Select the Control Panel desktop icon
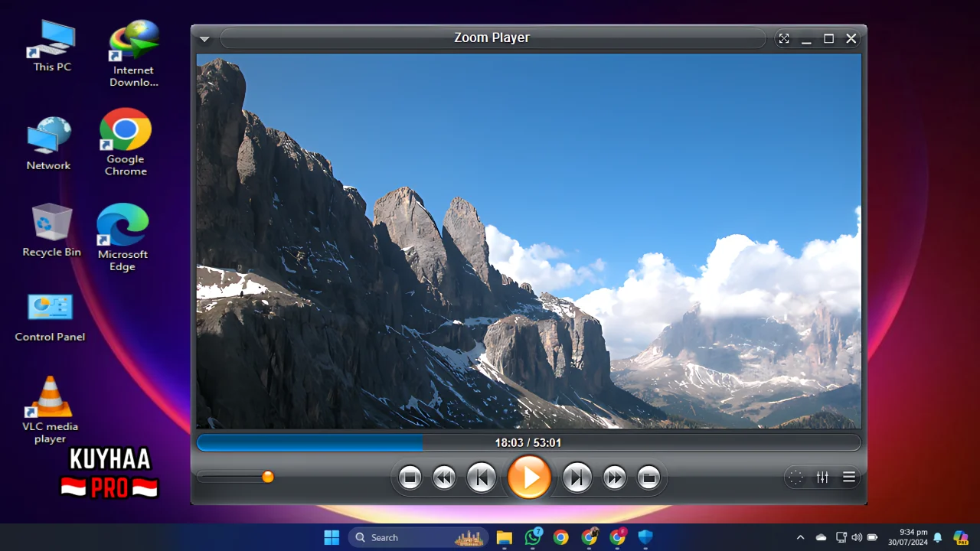 [50, 316]
